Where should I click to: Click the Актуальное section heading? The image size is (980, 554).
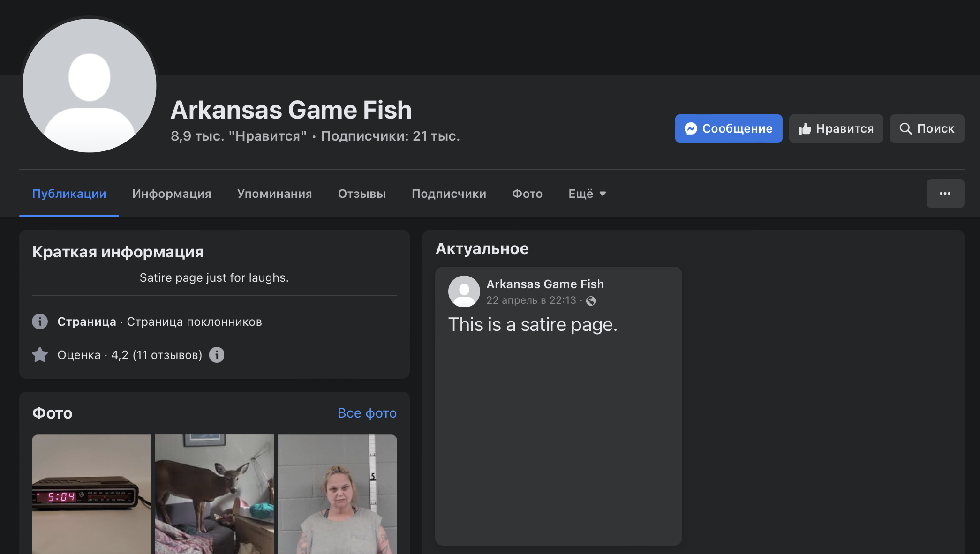pyautogui.click(x=482, y=248)
